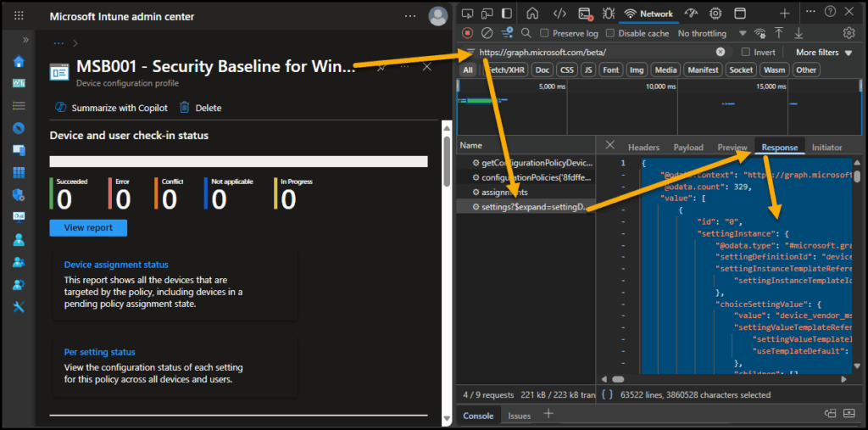
Task: Enable Disable cache checkbox
Action: pyautogui.click(x=610, y=33)
